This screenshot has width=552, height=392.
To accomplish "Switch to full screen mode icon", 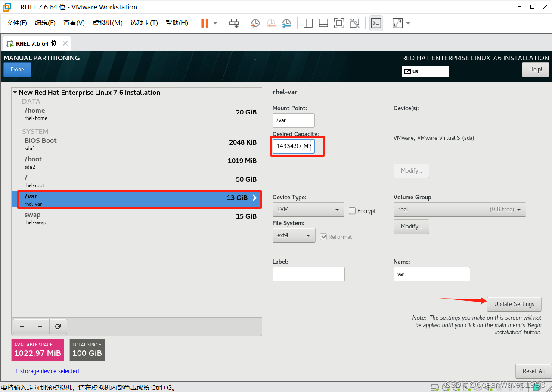I will (x=339, y=23).
